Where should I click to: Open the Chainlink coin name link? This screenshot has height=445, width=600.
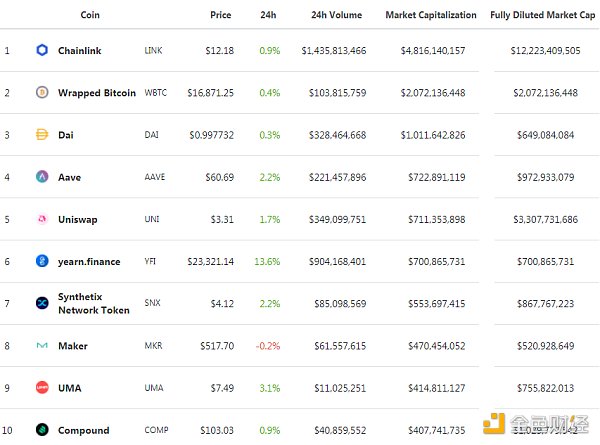(x=87, y=50)
